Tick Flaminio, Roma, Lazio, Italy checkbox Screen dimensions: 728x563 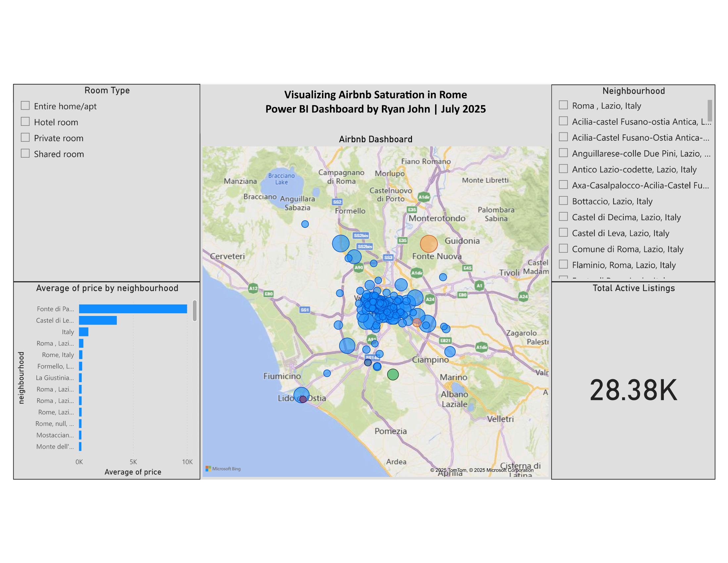coord(563,264)
